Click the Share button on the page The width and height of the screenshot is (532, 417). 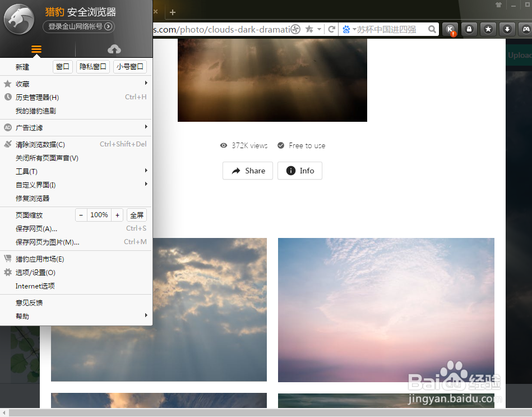pyautogui.click(x=248, y=171)
